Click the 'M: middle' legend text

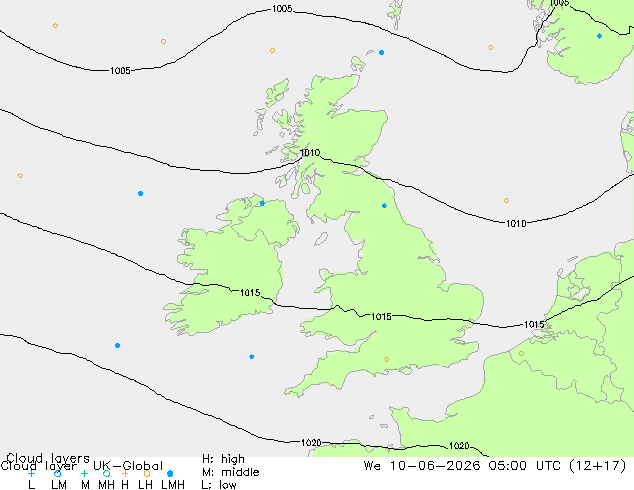click(230, 472)
